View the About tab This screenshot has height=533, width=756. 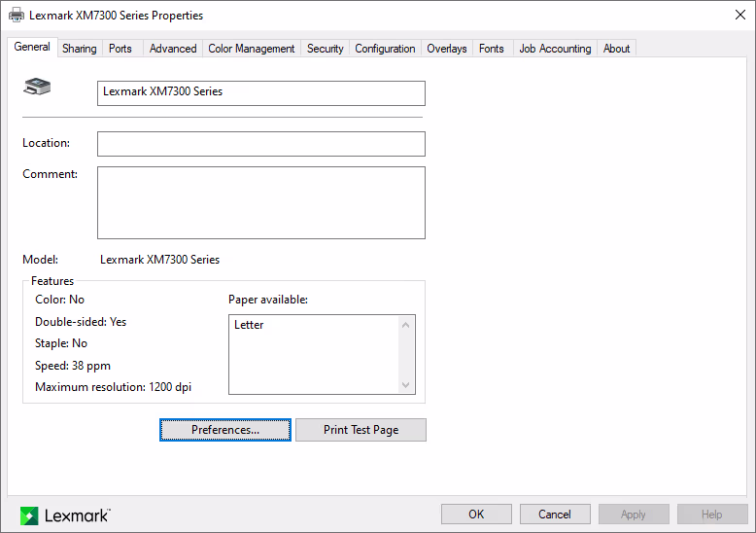[617, 49]
